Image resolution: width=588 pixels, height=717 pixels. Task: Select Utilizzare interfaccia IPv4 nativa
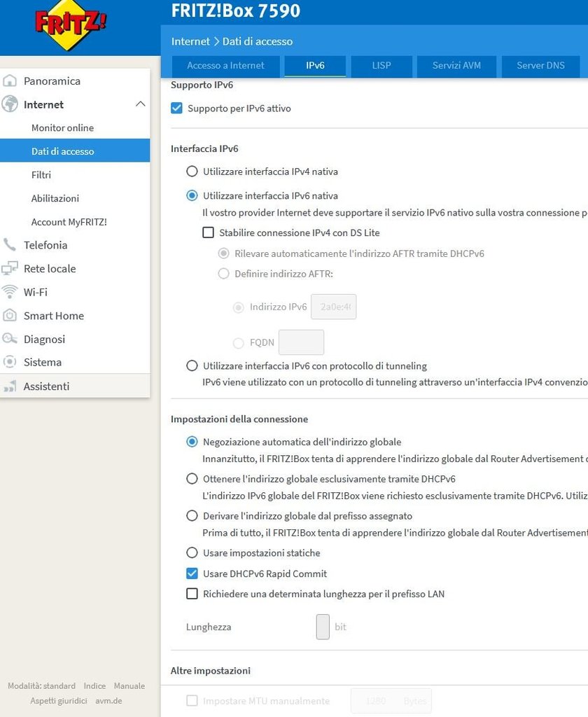(x=192, y=172)
